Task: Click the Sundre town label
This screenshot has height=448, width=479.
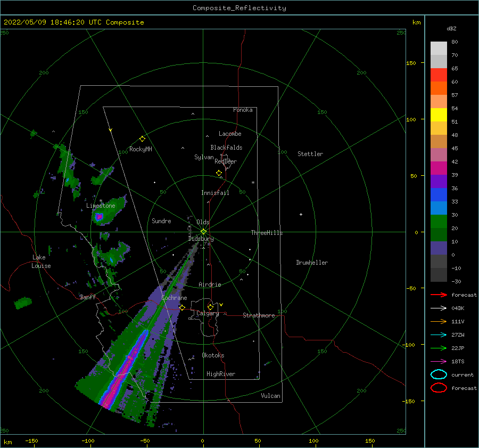Action: pyautogui.click(x=161, y=221)
